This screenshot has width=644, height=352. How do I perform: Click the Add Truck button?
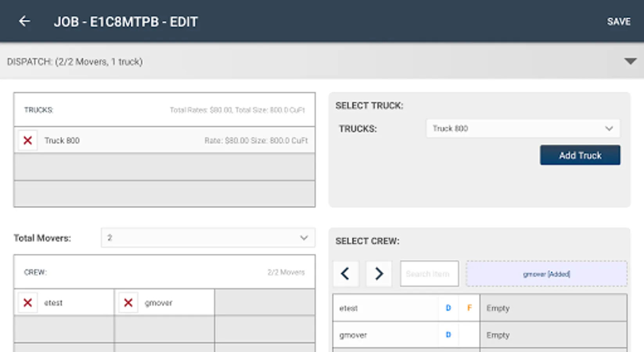click(580, 155)
